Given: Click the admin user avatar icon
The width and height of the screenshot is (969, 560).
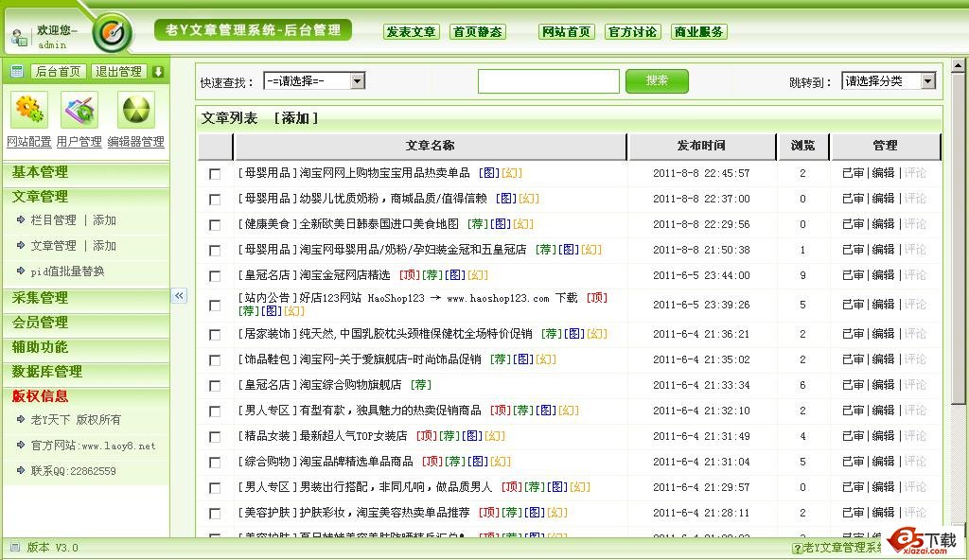Looking at the screenshot, I should (19, 37).
